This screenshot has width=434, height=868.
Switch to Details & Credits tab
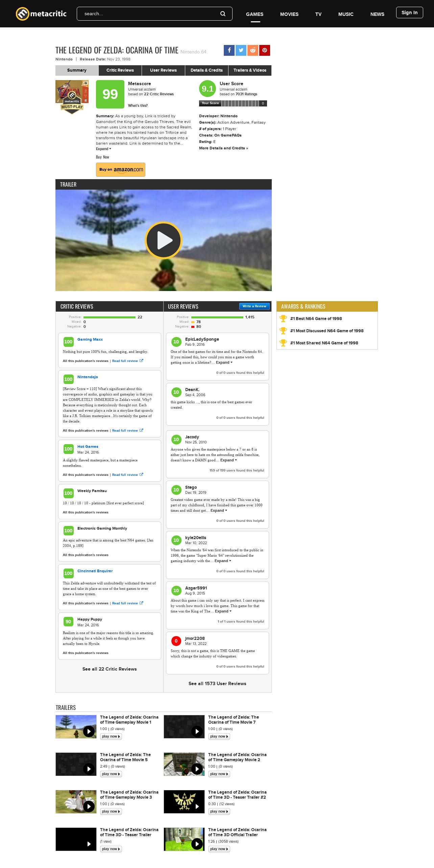[207, 70]
